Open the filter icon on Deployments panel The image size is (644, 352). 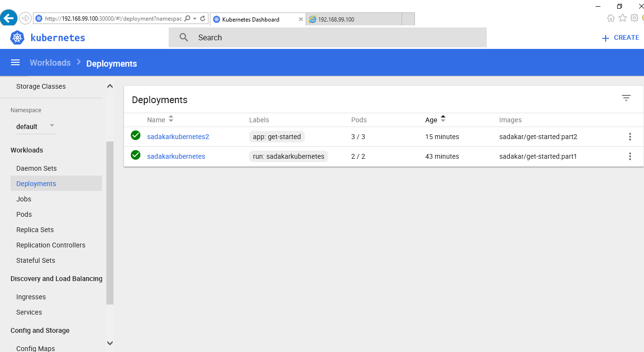click(x=626, y=98)
